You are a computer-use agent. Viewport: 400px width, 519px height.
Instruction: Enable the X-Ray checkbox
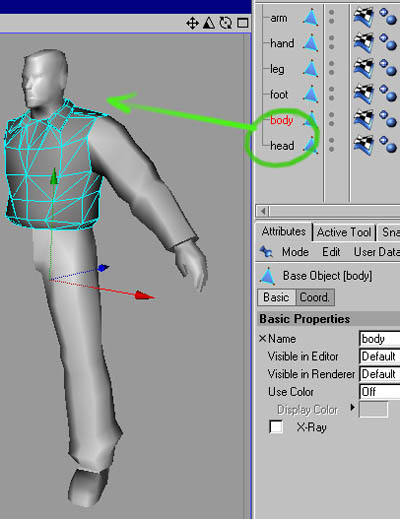pos(276,427)
